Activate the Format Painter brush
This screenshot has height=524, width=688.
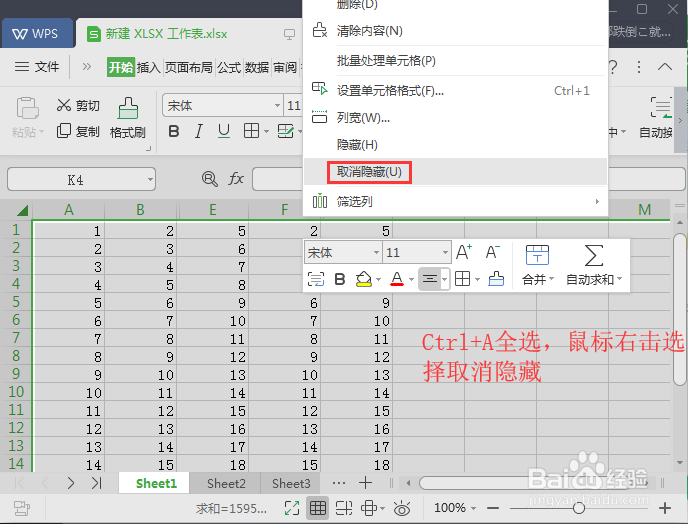coord(128,108)
